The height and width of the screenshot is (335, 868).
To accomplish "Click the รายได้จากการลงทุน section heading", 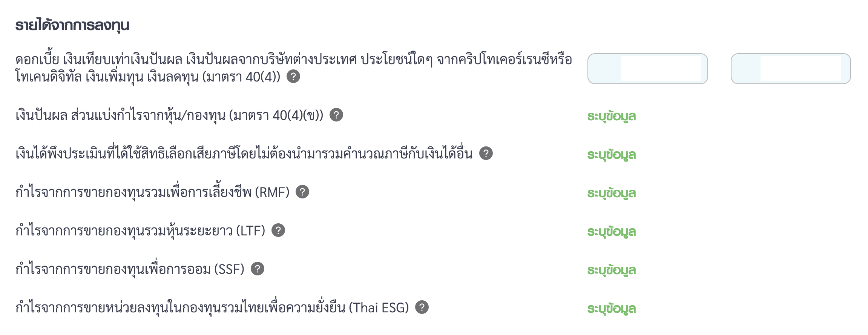I will click(x=72, y=25).
